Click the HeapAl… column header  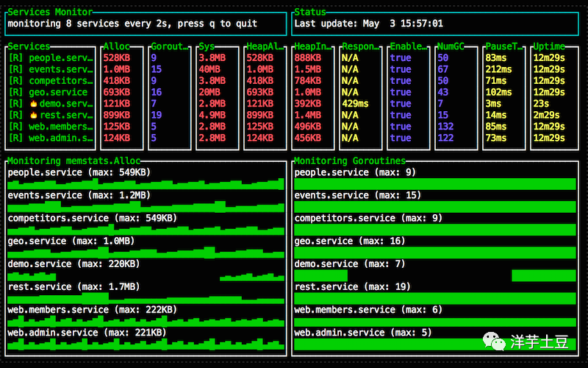265,46
